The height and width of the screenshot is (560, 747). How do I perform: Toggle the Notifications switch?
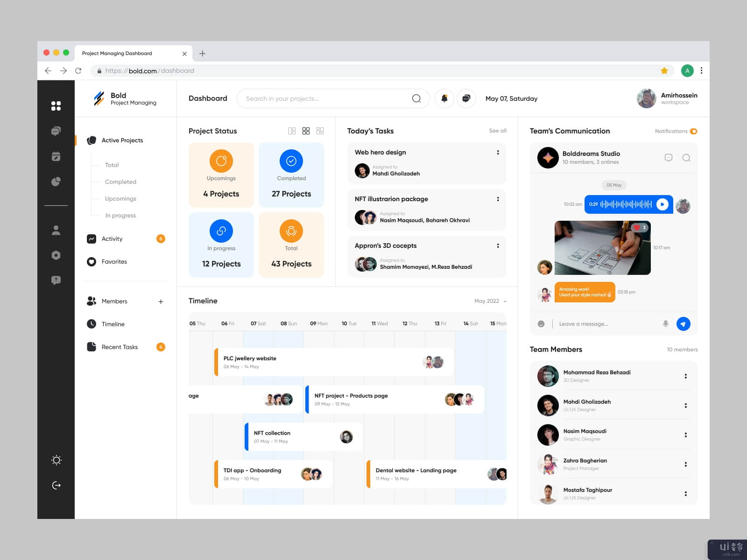693,131
